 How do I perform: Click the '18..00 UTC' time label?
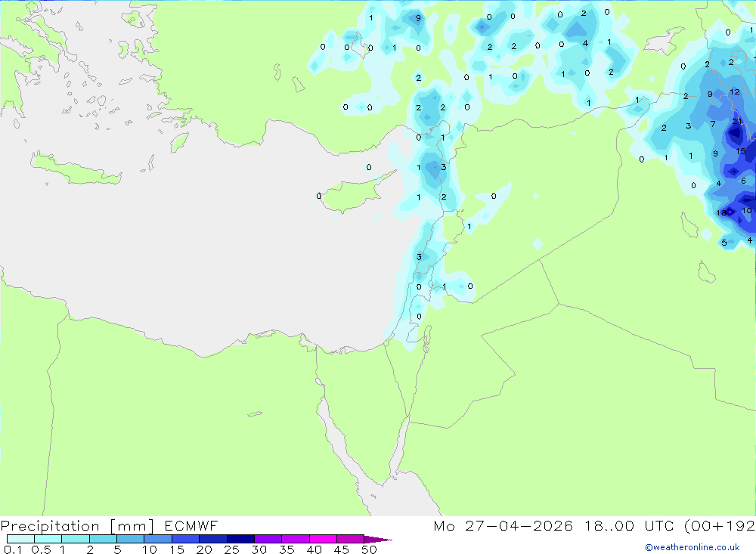tap(629, 526)
